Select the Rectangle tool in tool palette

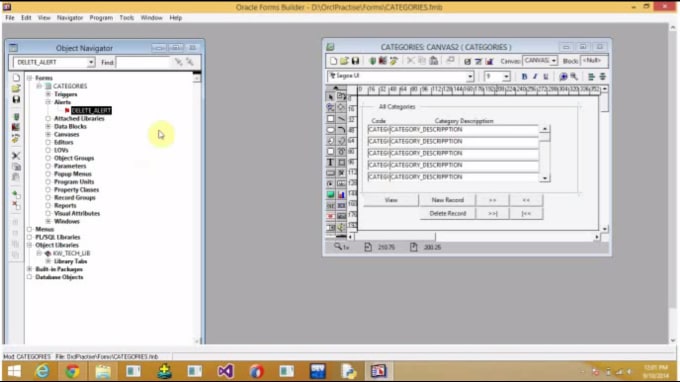pyautogui.click(x=330, y=118)
